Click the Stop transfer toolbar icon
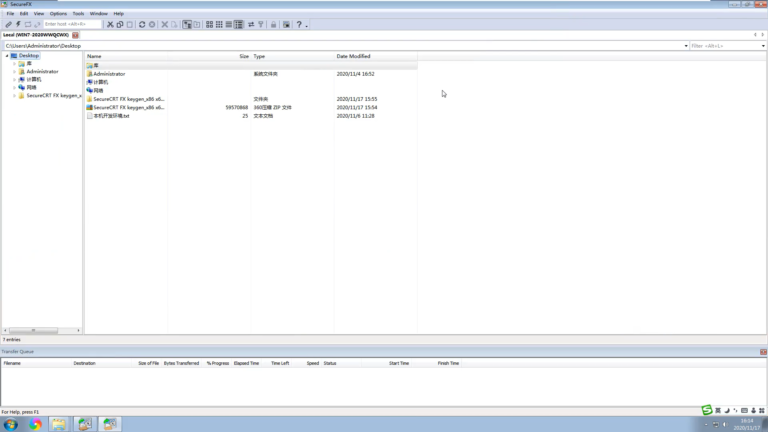Screen dimensions: 768x432 click(x=152, y=24)
